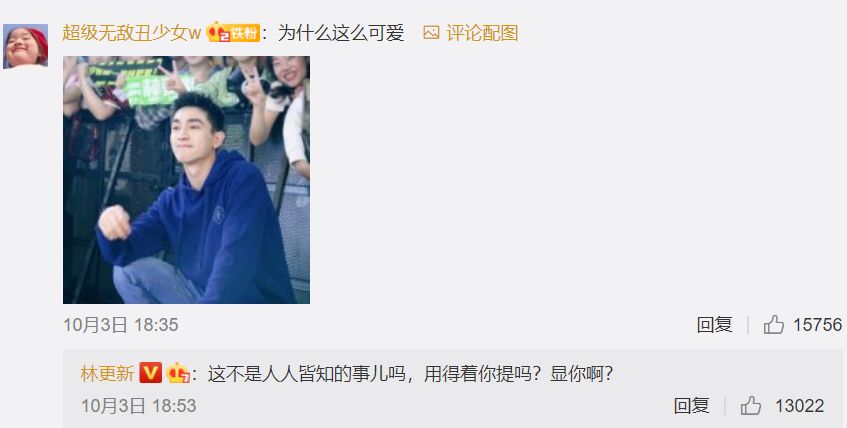
Task: Click the comment text 为什么这么可爱
Action: [341, 33]
